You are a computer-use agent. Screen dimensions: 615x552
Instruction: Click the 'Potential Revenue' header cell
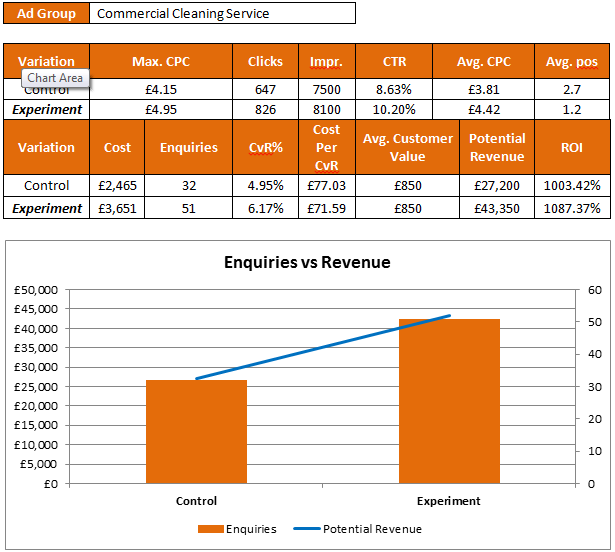(x=497, y=148)
